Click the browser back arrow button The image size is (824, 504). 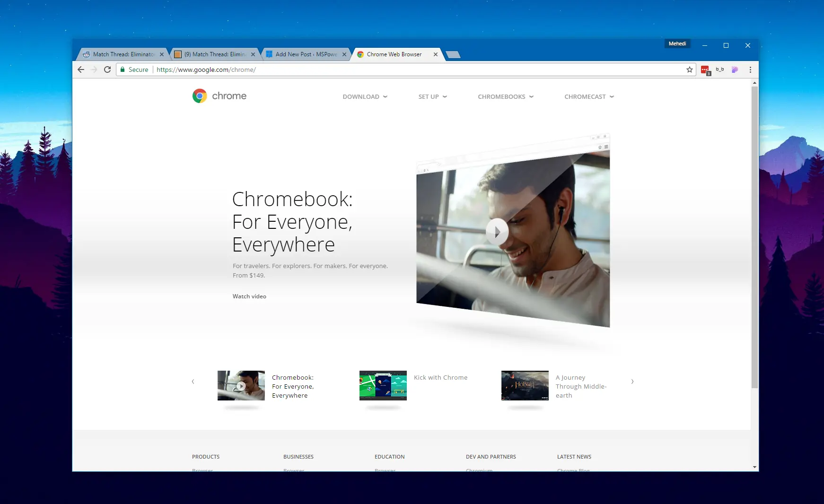(x=81, y=70)
